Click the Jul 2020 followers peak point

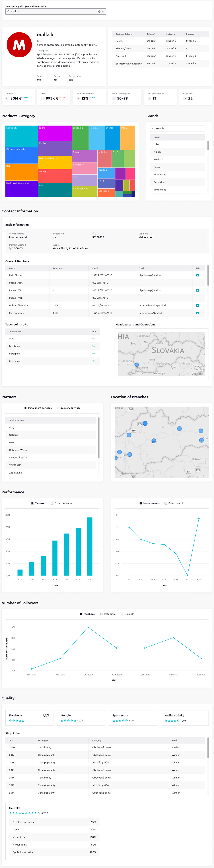pyautogui.click(x=88, y=627)
